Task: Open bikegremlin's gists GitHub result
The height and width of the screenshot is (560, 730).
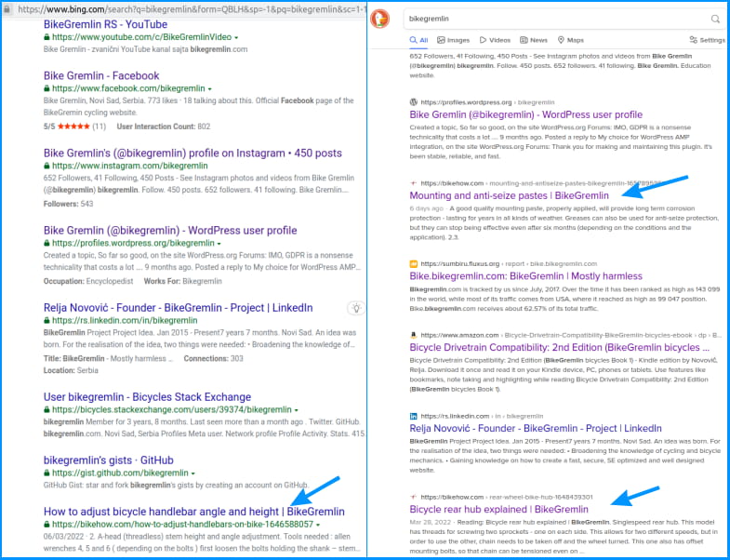Action: (x=109, y=460)
